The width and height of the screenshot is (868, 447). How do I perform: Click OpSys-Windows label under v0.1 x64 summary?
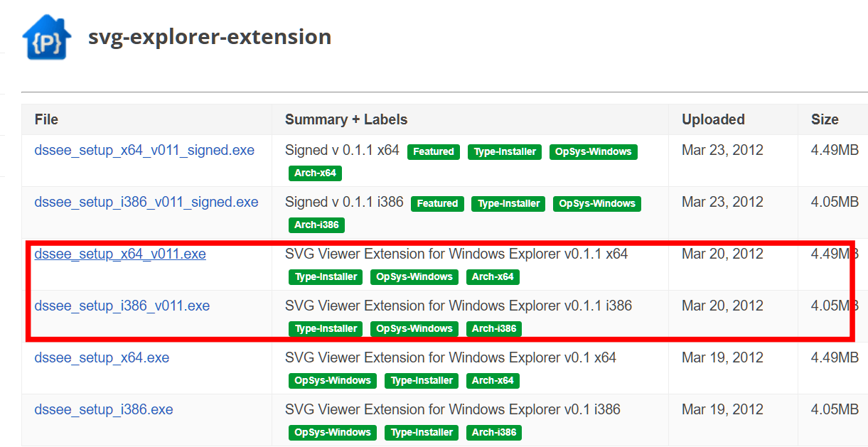click(333, 381)
